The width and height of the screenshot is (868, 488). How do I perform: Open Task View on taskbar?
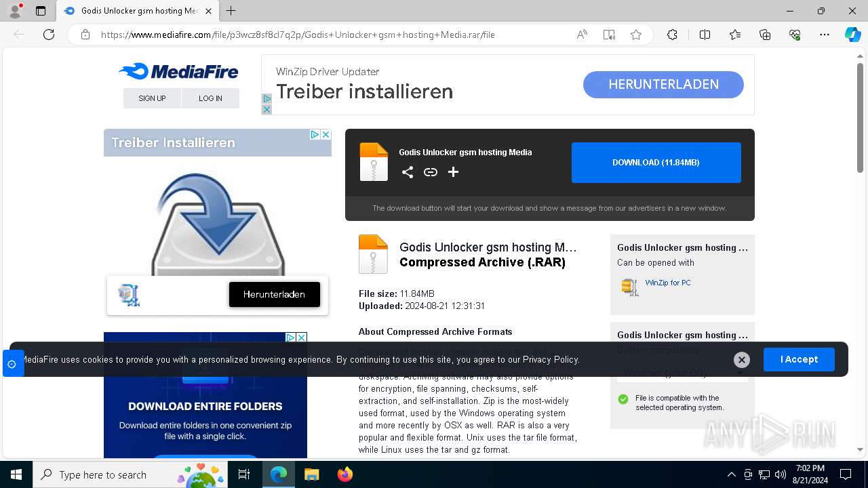pos(244,474)
